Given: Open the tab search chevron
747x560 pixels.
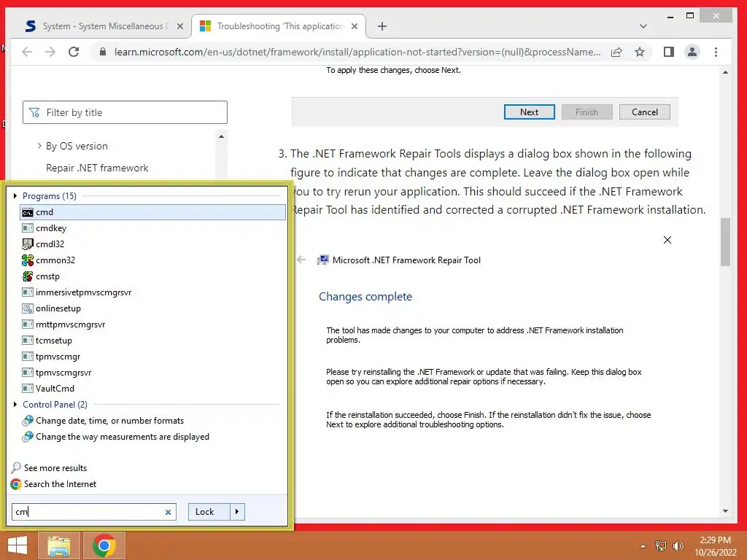Looking at the screenshot, I should [x=643, y=26].
